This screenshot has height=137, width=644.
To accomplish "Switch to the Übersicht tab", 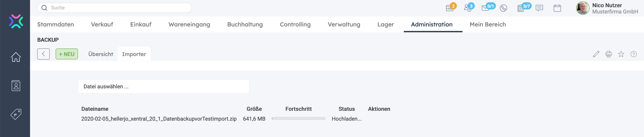I will [x=101, y=54].
